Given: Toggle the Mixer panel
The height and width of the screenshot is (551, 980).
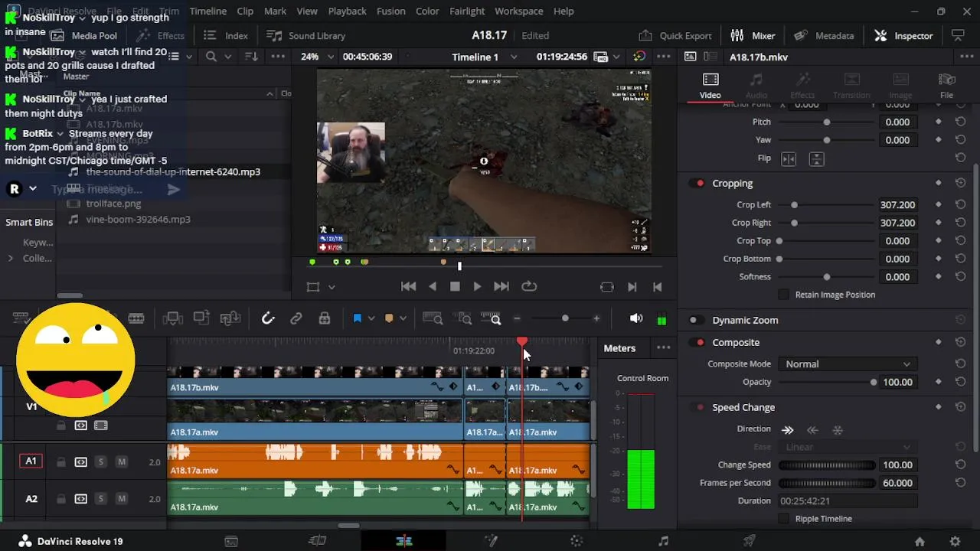Looking at the screenshot, I should (753, 35).
